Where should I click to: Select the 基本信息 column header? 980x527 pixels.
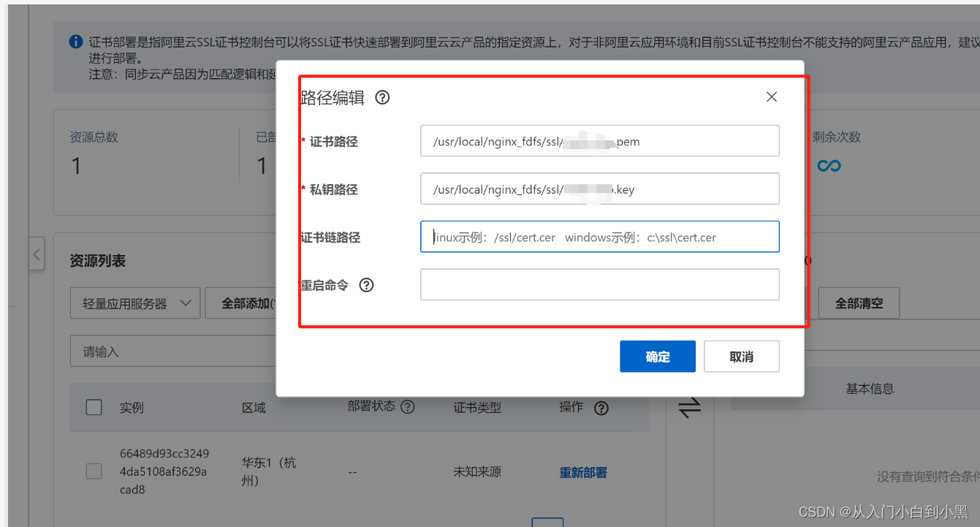pyautogui.click(x=870, y=389)
